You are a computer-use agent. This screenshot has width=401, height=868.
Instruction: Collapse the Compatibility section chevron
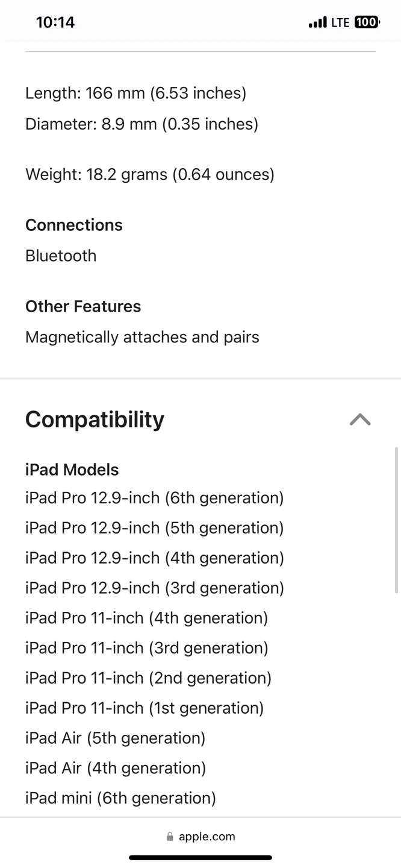pyautogui.click(x=360, y=420)
